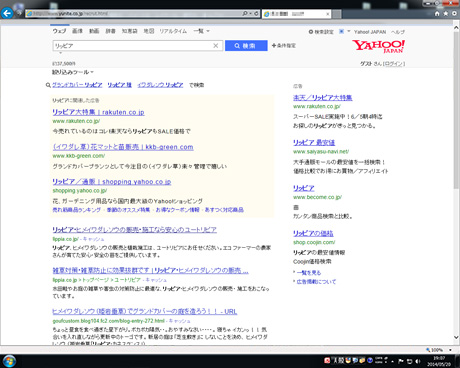Show hidden tray icons arrow
The width and height of the screenshot is (460, 368).
(393, 361)
